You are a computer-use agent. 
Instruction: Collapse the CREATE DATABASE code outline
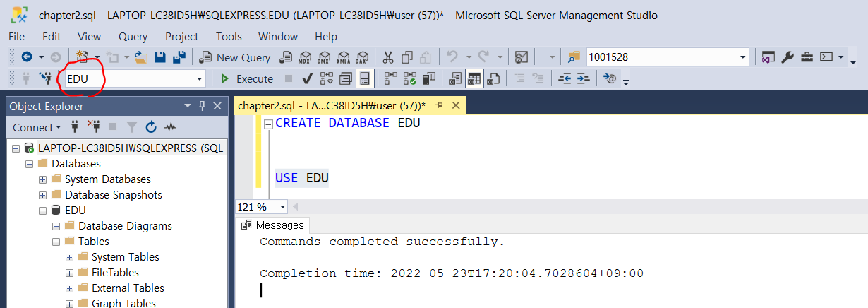pyautogui.click(x=268, y=124)
